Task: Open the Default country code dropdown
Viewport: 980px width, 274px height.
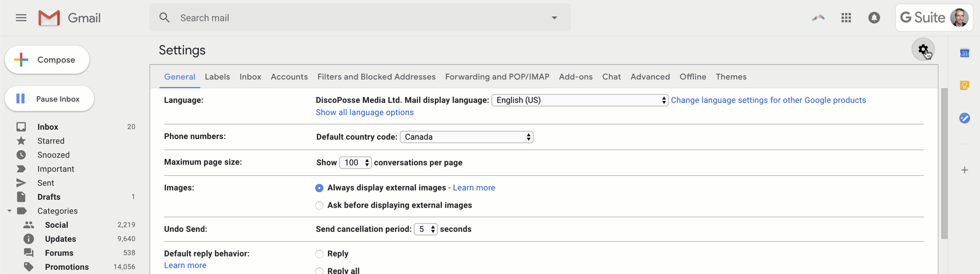Action: 466,137
